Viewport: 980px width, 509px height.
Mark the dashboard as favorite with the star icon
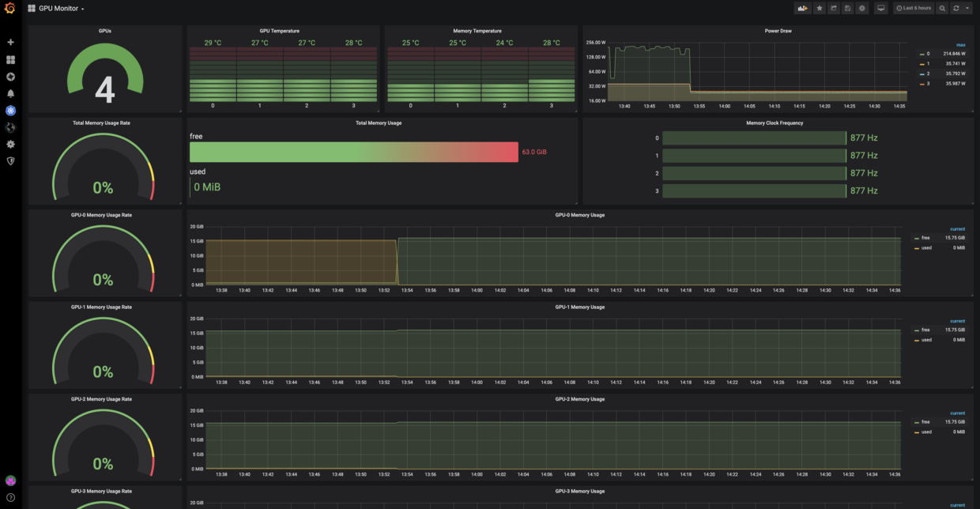pyautogui.click(x=817, y=8)
